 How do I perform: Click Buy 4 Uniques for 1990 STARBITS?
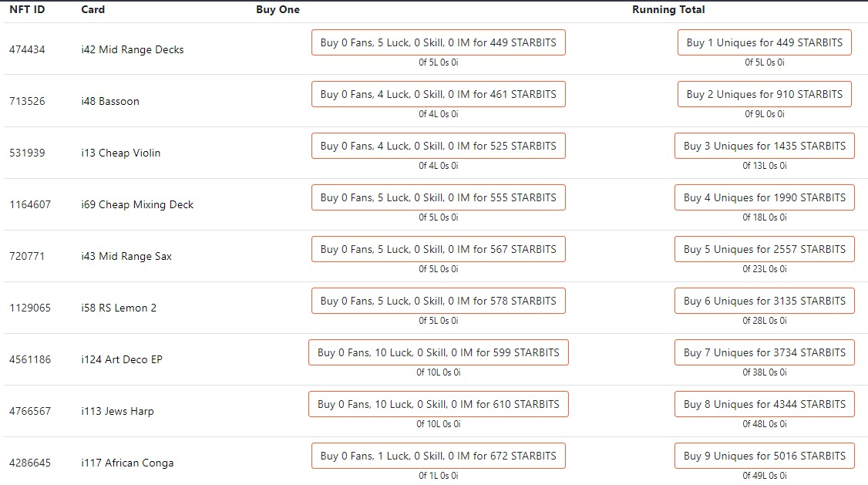point(765,197)
